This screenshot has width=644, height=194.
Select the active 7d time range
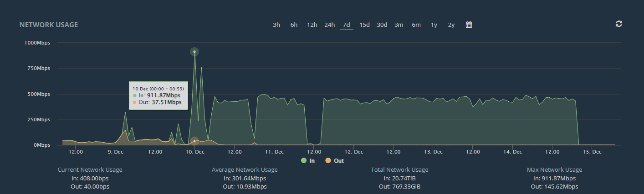pos(347,25)
